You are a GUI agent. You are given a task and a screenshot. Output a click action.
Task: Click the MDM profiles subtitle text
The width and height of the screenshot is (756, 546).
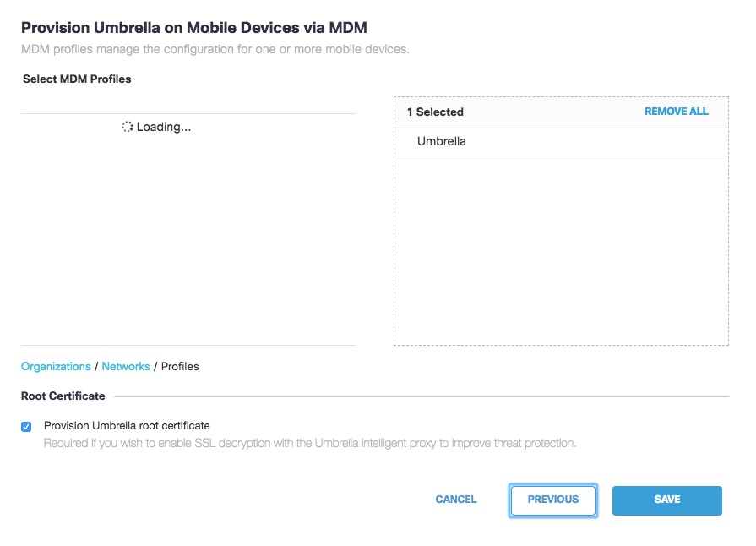(x=215, y=49)
